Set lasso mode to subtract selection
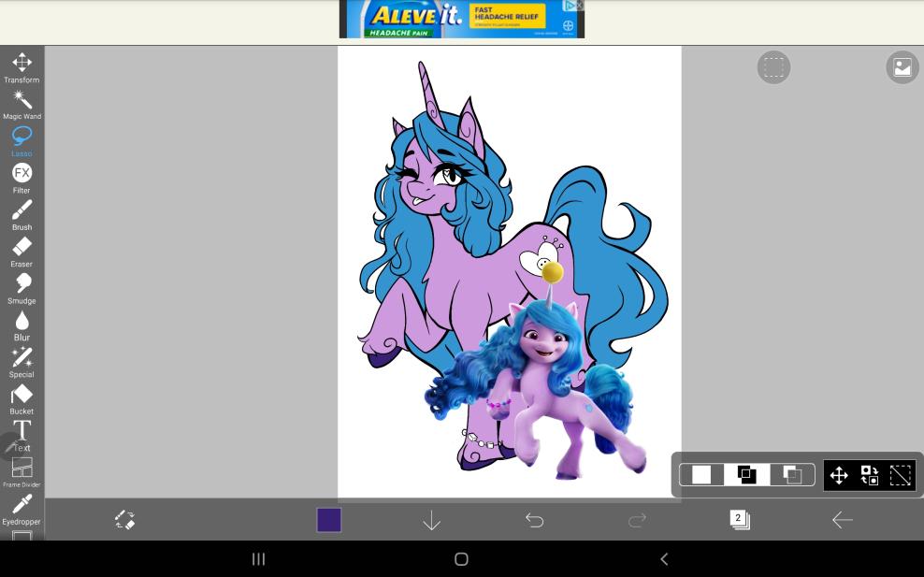This screenshot has height=577, width=924. click(792, 474)
